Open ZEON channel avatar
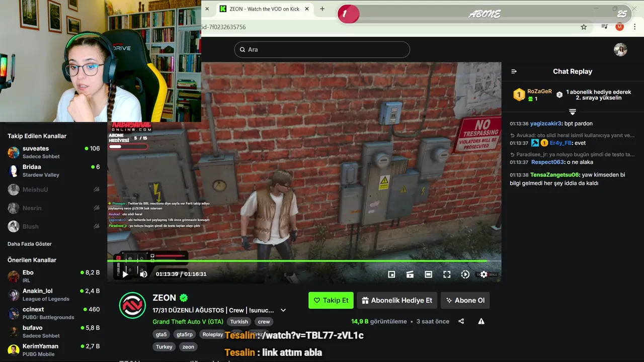Viewport: 644px width, 362px height. coord(132,305)
